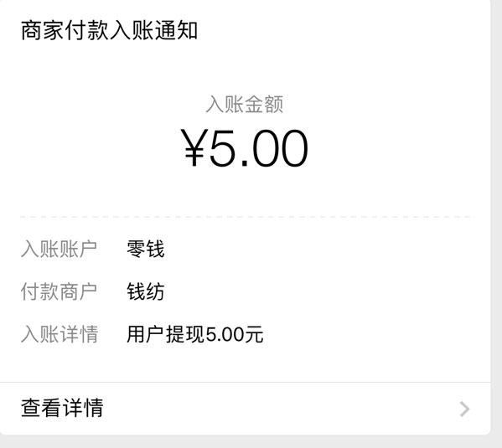Tap the 入账账户 label

coord(60,249)
